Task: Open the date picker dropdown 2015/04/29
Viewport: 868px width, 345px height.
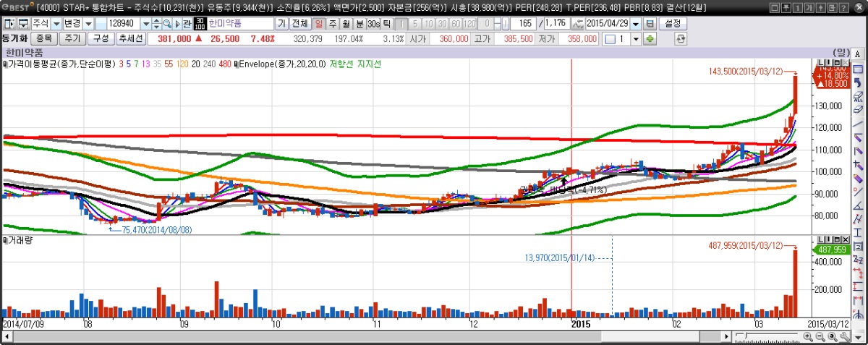Action: [636, 23]
